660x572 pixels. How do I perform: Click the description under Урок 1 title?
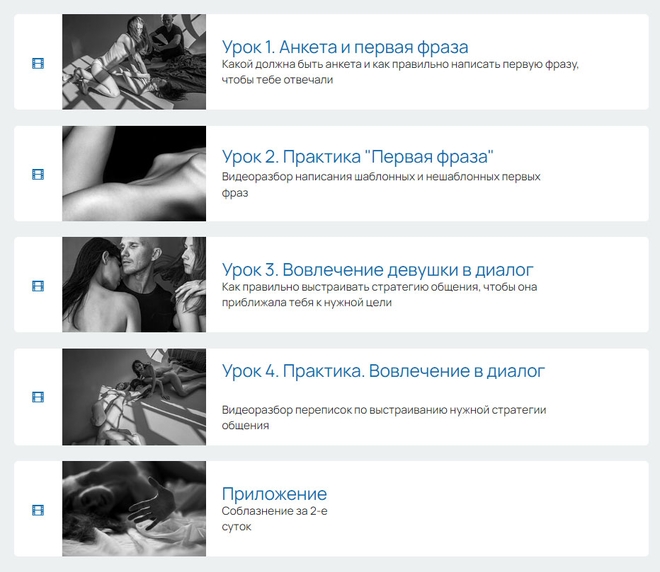[400, 72]
